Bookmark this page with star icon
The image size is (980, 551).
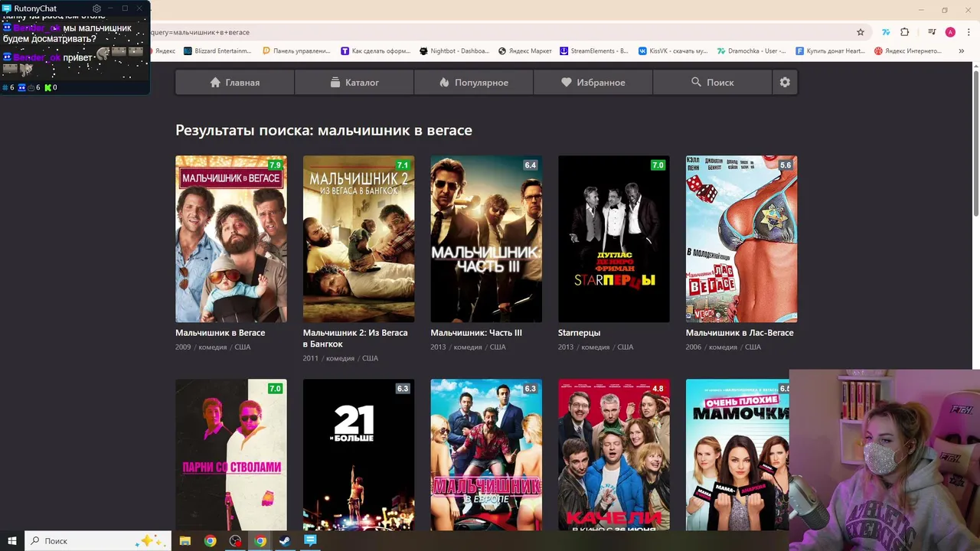[861, 32]
